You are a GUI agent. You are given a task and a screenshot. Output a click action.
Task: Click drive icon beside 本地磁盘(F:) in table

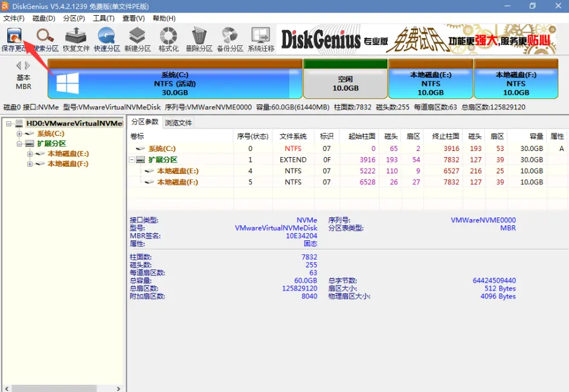[149, 182]
